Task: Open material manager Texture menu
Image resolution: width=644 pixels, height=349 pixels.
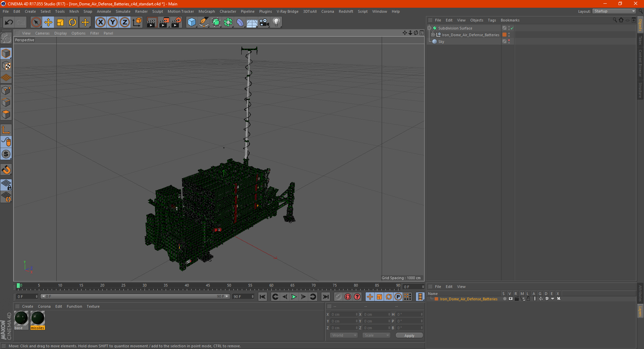Action: click(x=93, y=306)
